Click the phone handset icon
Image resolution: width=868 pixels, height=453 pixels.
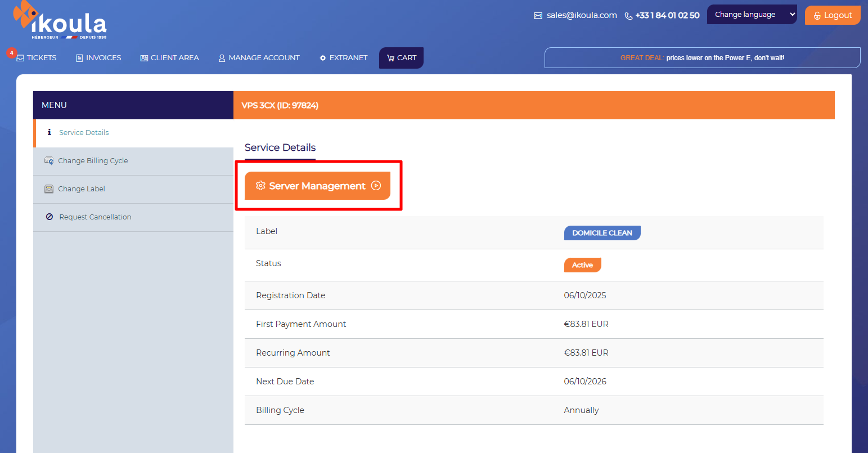[628, 16]
